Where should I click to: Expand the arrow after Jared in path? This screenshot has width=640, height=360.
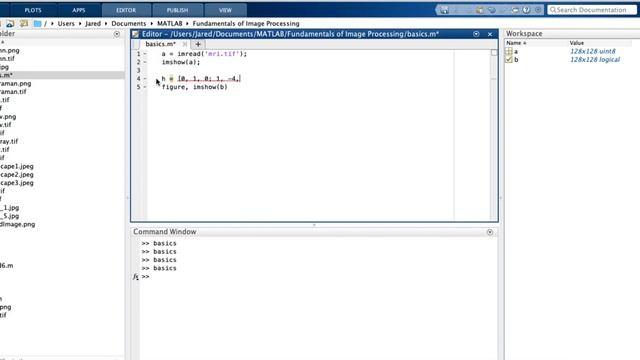click(x=106, y=24)
